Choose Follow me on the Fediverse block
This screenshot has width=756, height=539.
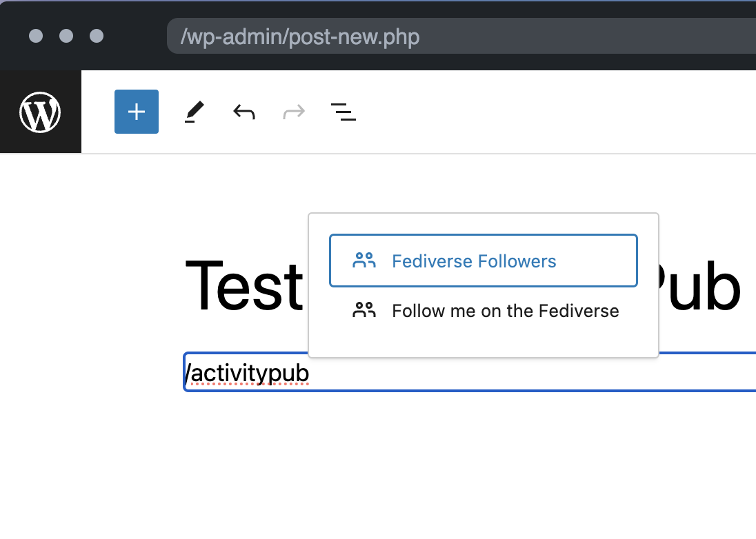(x=505, y=311)
